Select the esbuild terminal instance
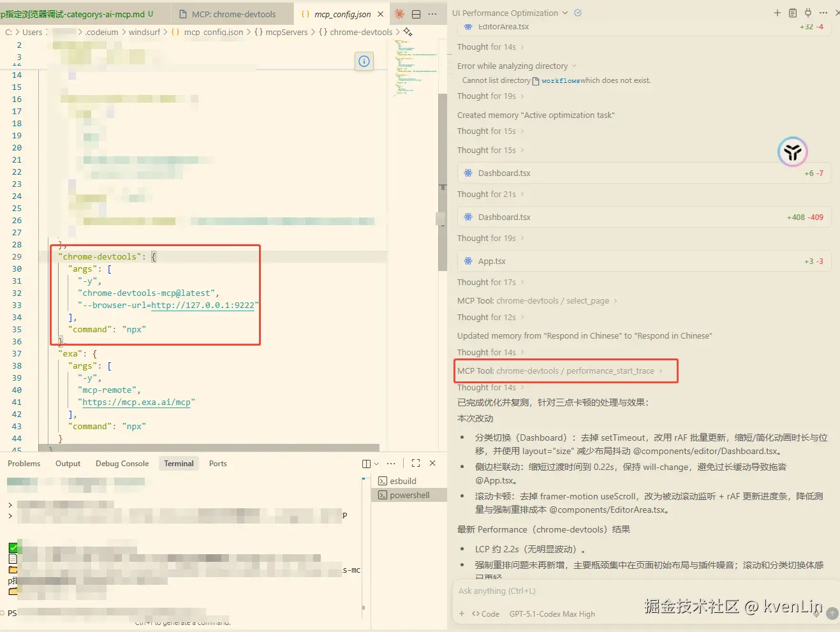840x632 pixels. (409, 481)
